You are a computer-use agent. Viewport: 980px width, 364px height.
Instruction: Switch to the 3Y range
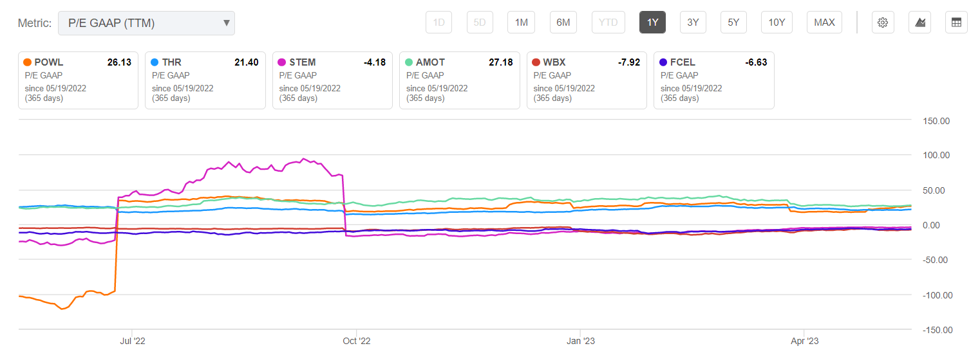click(693, 23)
